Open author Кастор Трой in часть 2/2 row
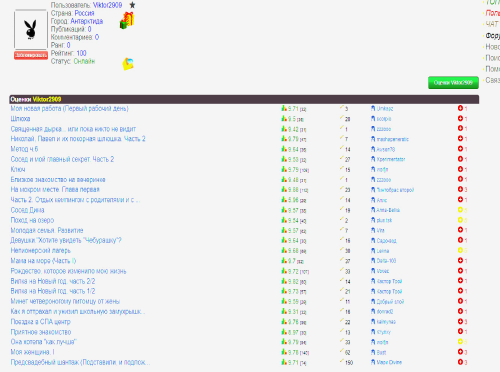500x372 pixels. [389, 281]
